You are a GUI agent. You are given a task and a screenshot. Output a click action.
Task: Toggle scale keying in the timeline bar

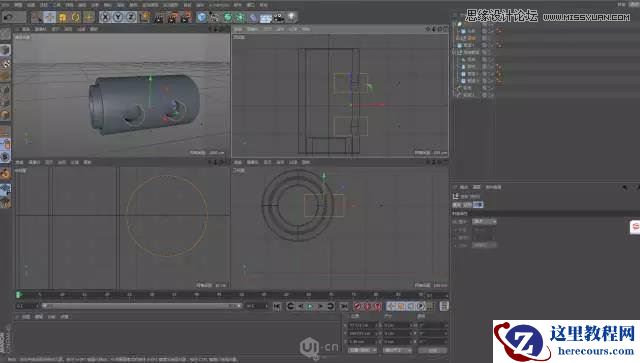401,306
